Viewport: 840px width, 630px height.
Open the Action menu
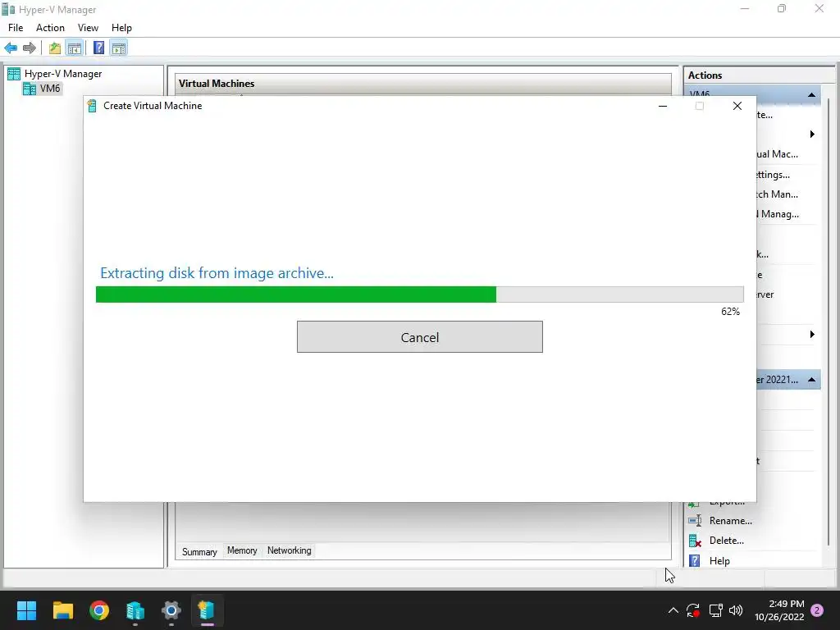click(50, 28)
